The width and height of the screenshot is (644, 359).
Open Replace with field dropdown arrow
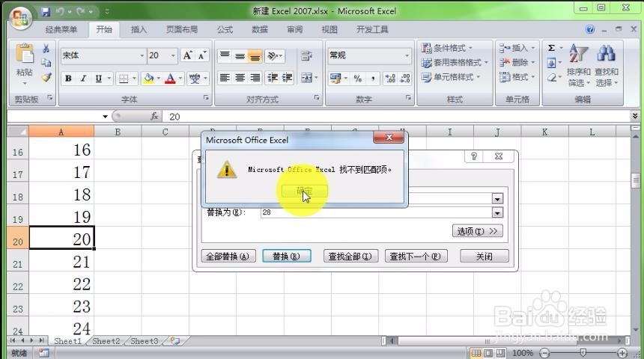point(497,212)
